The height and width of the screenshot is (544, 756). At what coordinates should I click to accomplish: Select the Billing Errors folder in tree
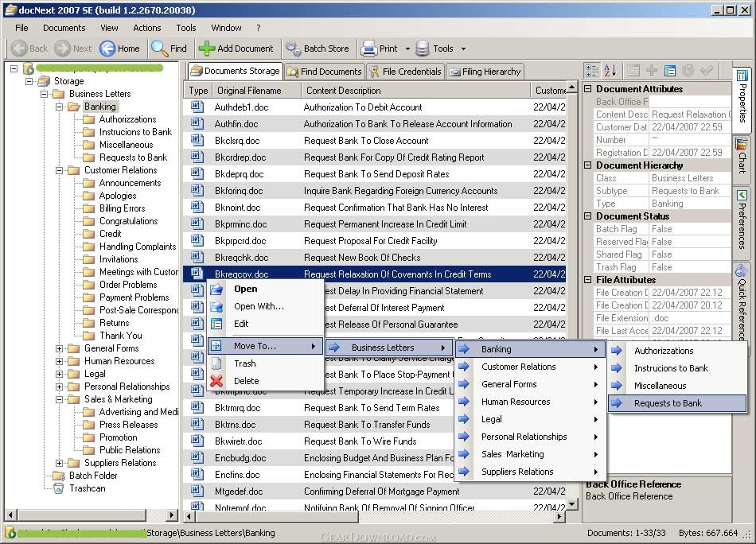click(122, 208)
